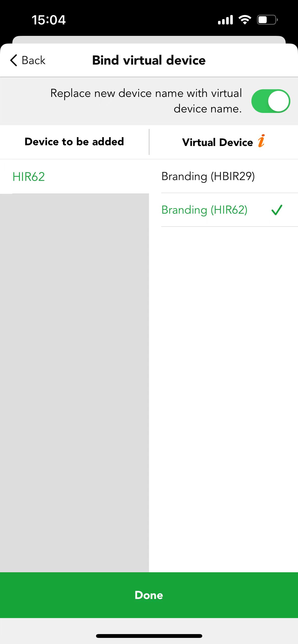Tap the home indicator bar at the bottom
Image resolution: width=298 pixels, height=644 pixels.
(x=149, y=636)
